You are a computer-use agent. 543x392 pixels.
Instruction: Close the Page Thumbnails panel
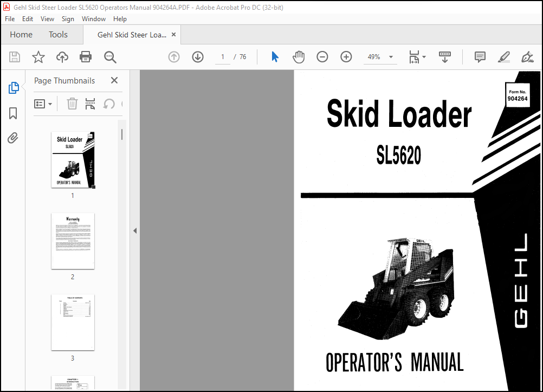point(114,80)
